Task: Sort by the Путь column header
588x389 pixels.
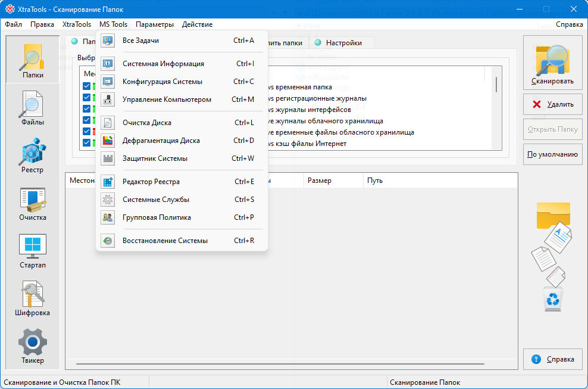Action: (440, 181)
